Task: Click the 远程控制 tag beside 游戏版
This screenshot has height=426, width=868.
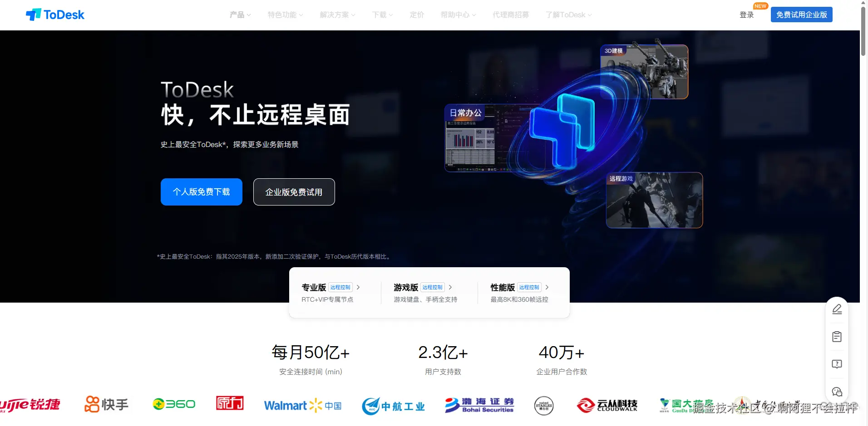Action: click(433, 287)
